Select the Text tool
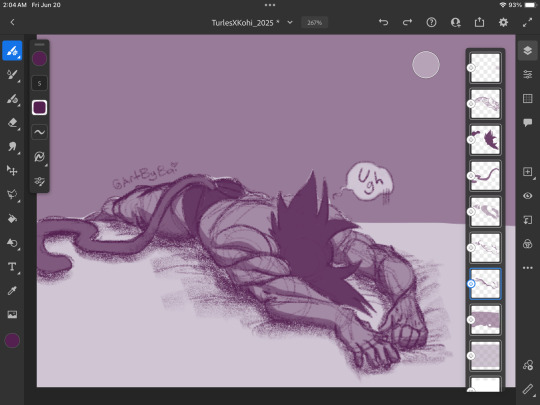Screen dimensions: 540x405 tap(12, 267)
